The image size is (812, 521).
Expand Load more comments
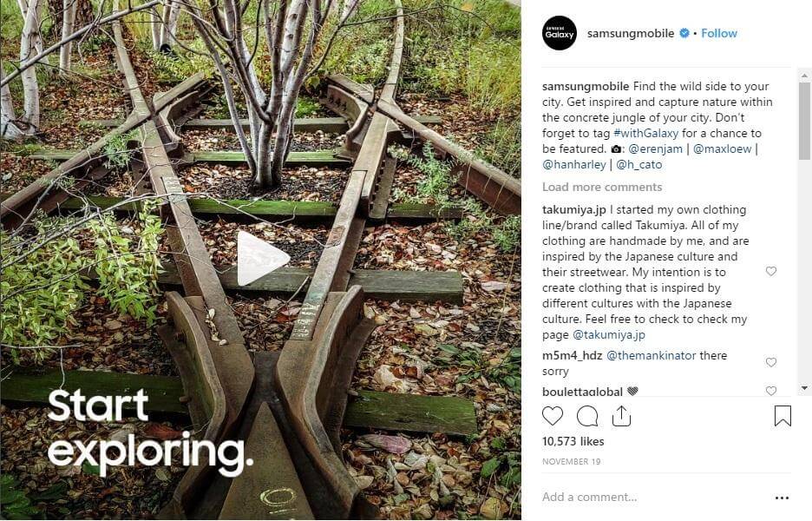tap(602, 187)
